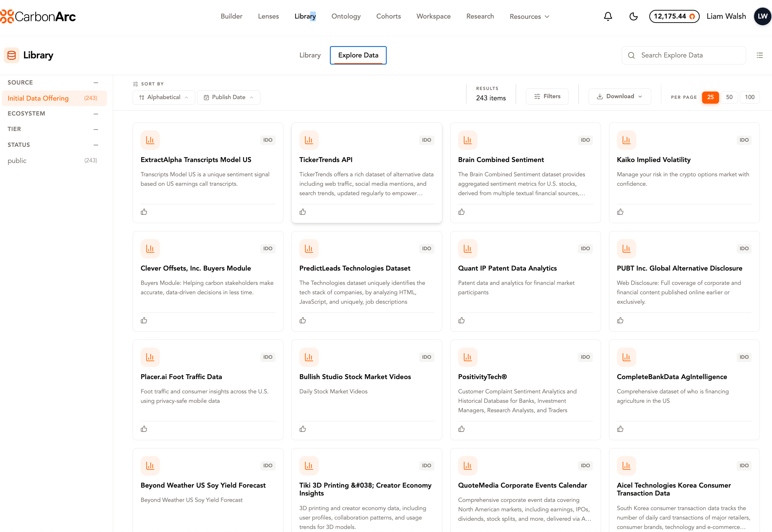Collapse the ECOSYSTEM filter section

coord(96,114)
